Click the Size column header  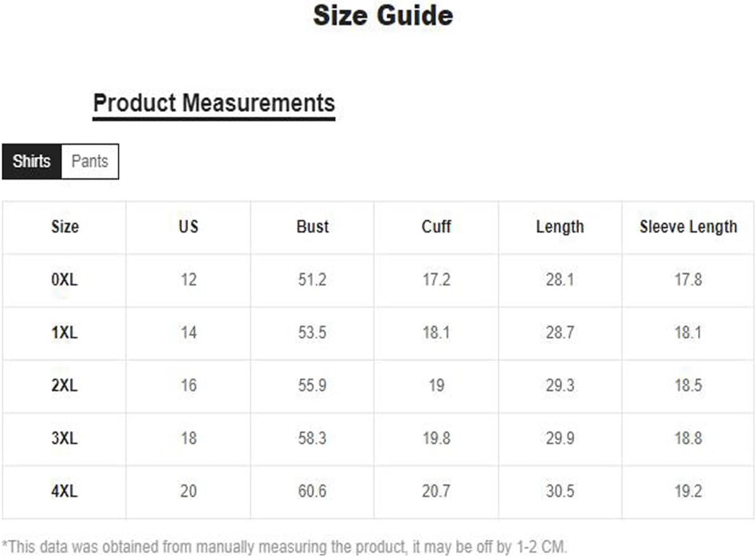pyautogui.click(x=65, y=226)
